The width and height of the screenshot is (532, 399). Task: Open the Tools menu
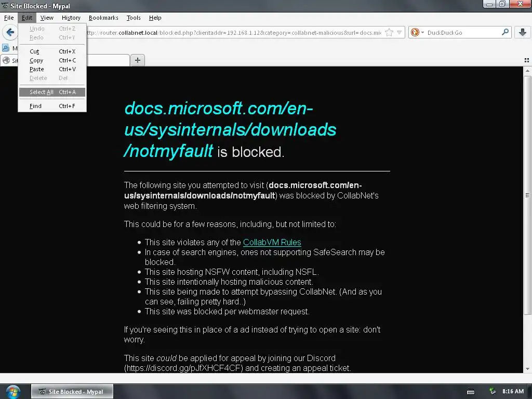(x=134, y=18)
